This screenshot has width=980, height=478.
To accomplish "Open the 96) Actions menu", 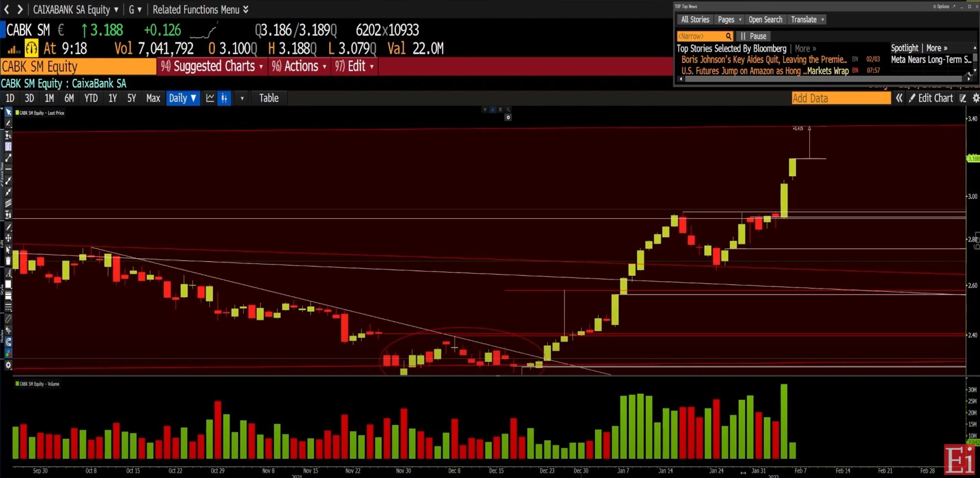I will 299,66.
